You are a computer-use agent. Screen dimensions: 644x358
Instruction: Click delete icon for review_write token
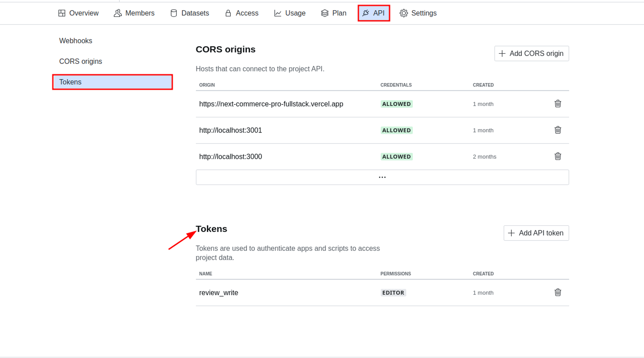(558, 292)
